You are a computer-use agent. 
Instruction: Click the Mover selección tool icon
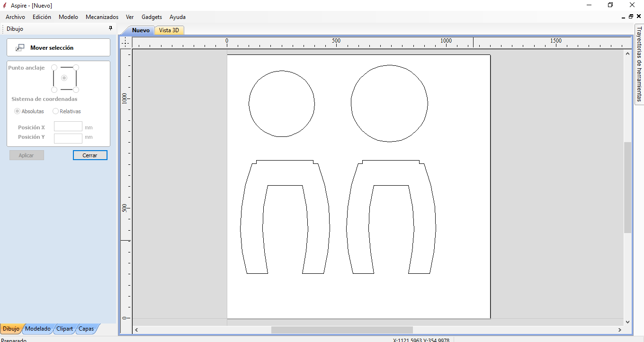(20, 48)
